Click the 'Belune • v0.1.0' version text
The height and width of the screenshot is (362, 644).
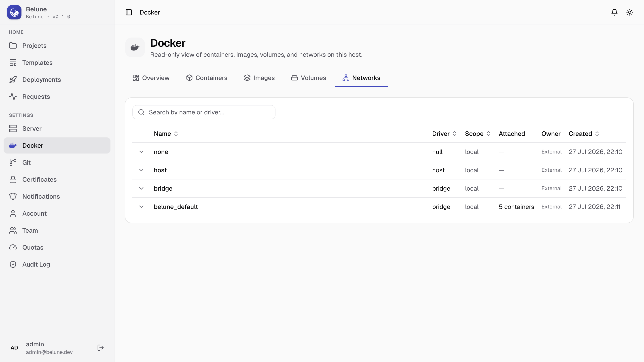[48, 17]
